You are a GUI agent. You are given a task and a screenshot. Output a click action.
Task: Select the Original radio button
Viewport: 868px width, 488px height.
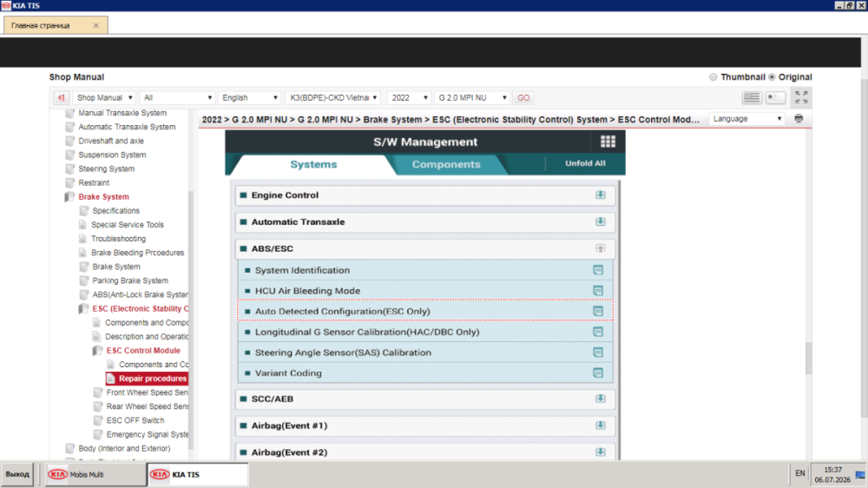772,77
